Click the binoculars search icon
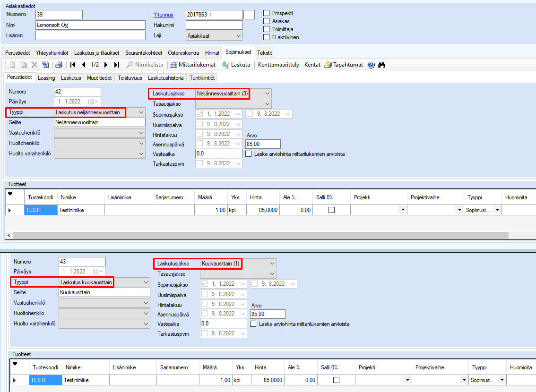 (382, 65)
